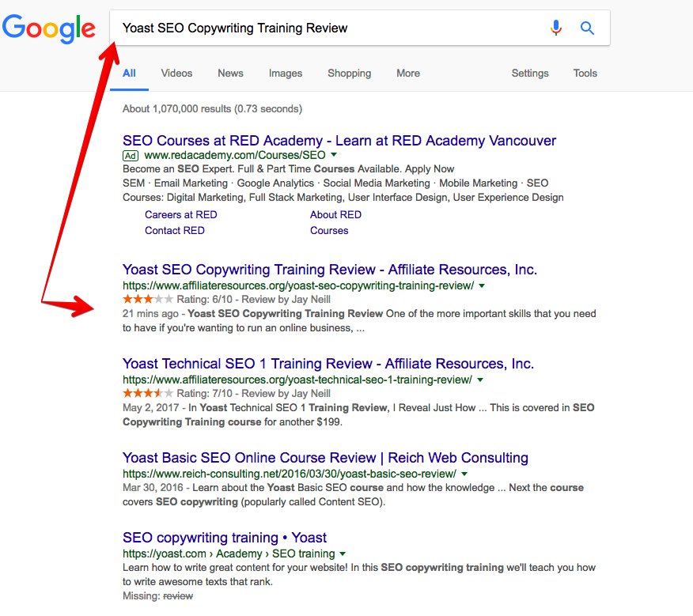Open the Courses sitelink
693x616 pixels.
point(329,231)
